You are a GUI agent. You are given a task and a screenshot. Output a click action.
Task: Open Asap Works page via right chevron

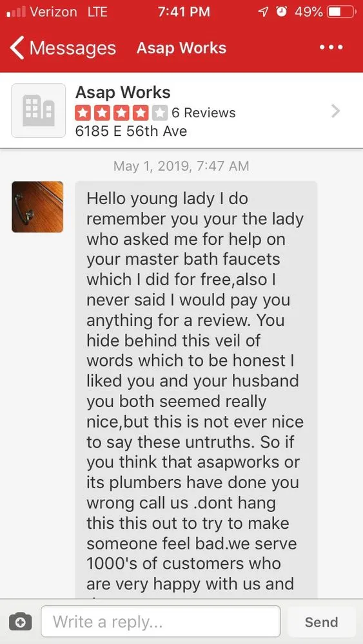pyautogui.click(x=336, y=111)
